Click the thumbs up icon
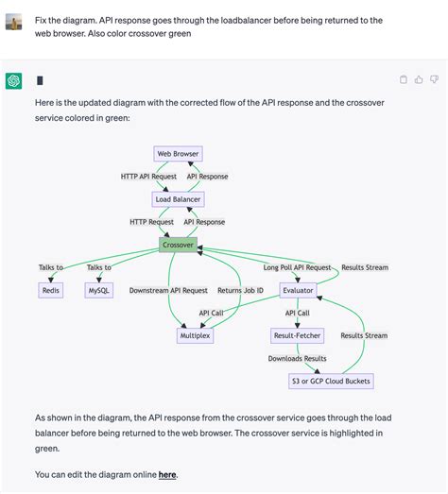The height and width of the screenshot is (494, 448). click(x=419, y=79)
